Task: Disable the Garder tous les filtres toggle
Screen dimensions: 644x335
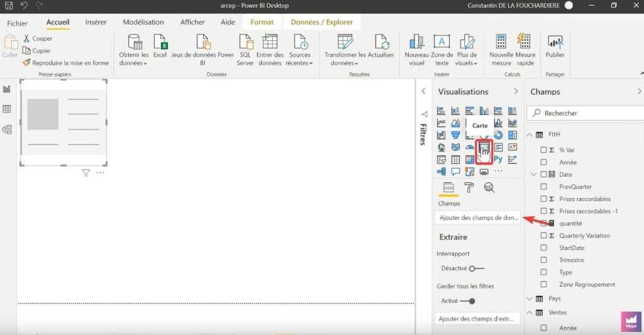Action: (468, 301)
